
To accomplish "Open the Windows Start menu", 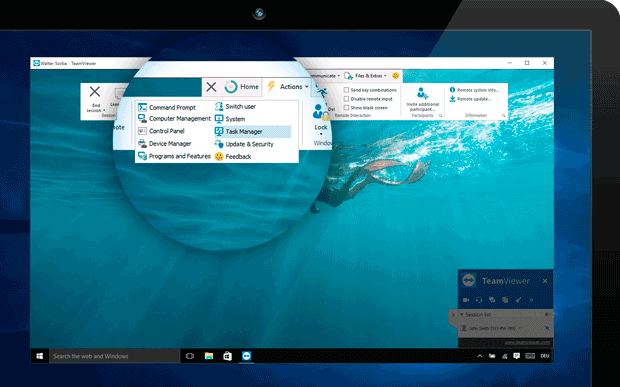I will pyautogui.click(x=40, y=356).
